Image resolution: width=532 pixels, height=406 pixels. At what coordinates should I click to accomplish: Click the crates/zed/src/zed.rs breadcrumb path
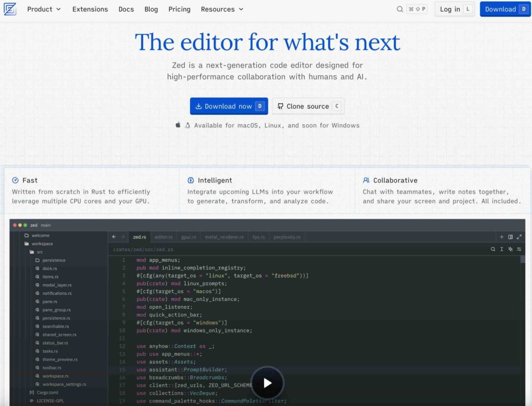click(143, 249)
